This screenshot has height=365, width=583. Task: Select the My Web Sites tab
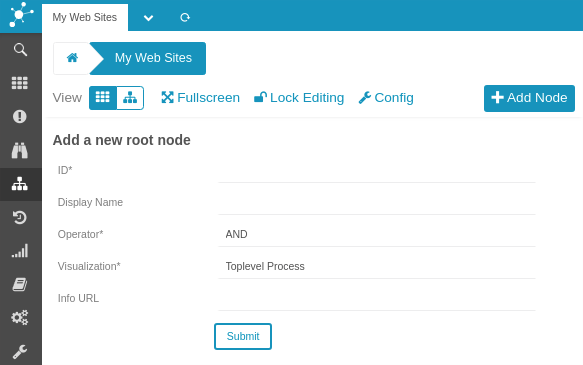pos(85,17)
